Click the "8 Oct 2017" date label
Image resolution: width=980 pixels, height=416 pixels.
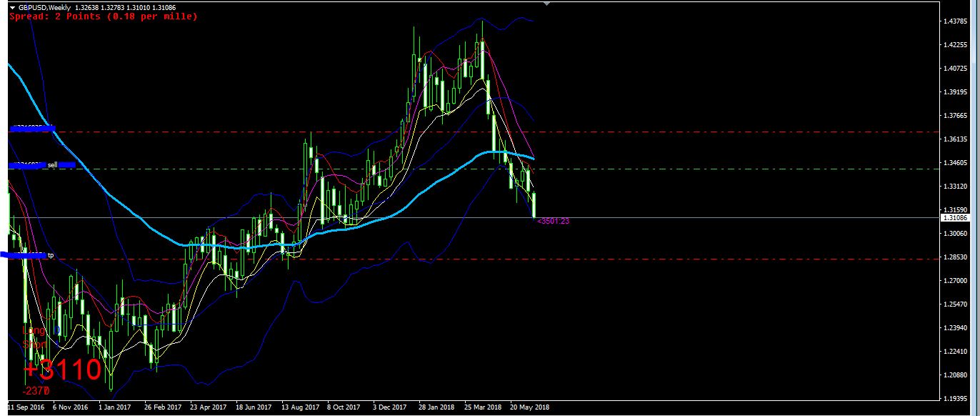click(x=344, y=407)
